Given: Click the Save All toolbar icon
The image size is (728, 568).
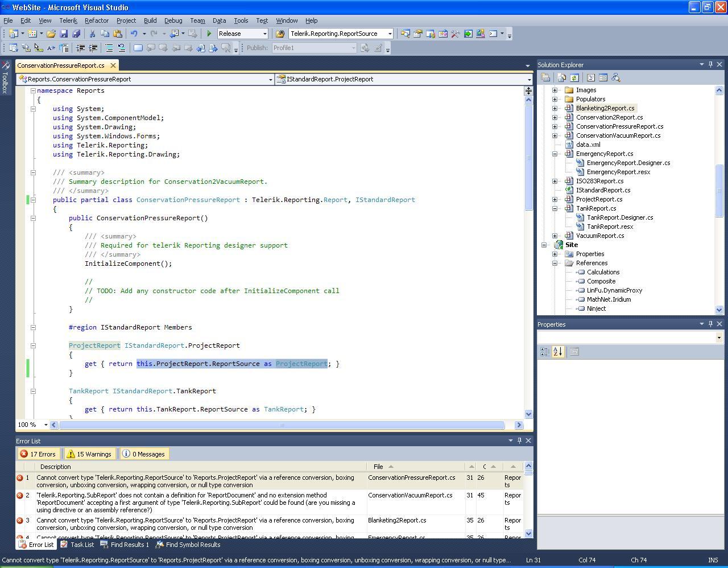Looking at the screenshot, I should click(76, 34).
